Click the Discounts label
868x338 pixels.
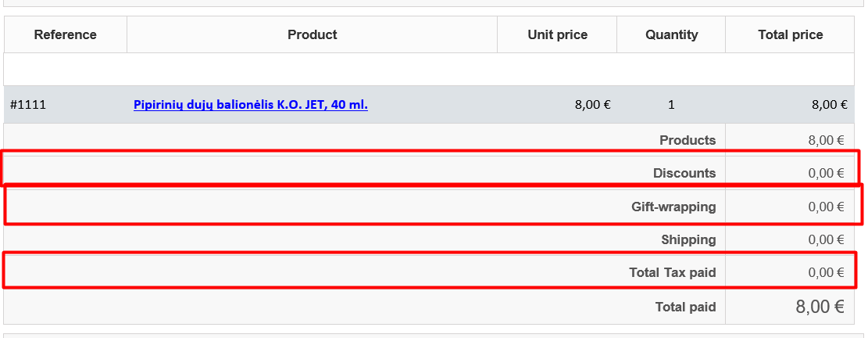(x=684, y=173)
